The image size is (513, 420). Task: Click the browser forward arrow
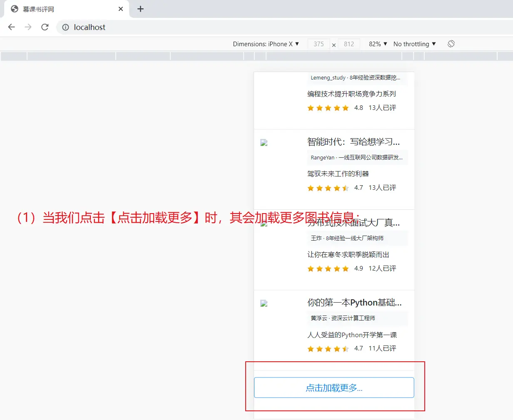pyautogui.click(x=28, y=27)
